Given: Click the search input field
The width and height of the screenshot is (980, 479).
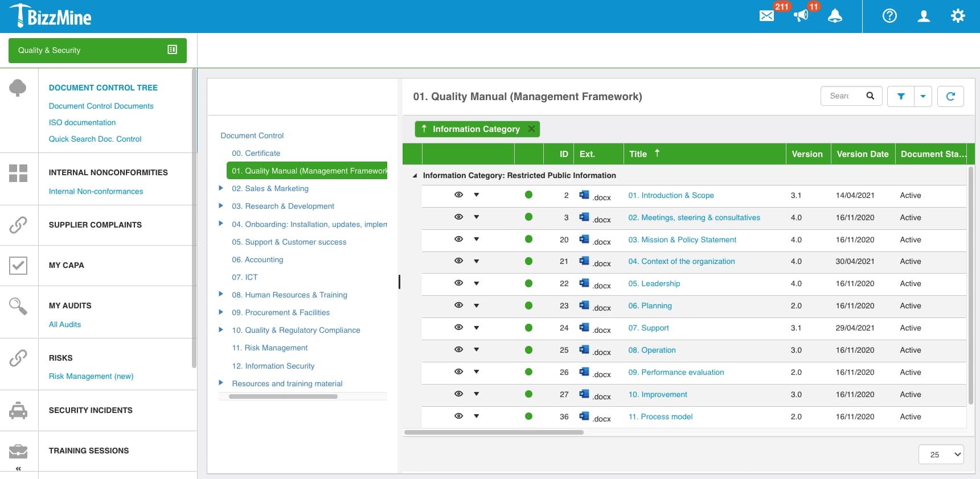Looking at the screenshot, I should (x=842, y=96).
